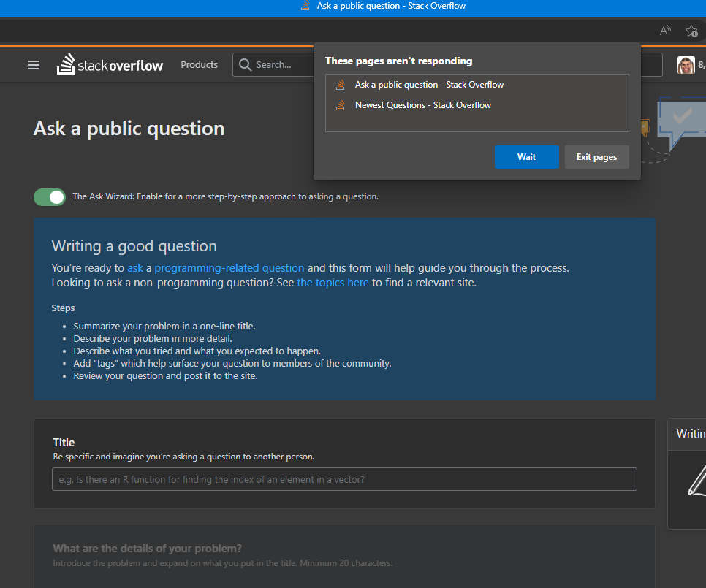Click the Stack Overflow icon beside Newest Questions
This screenshot has width=706, height=588.
(341, 105)
